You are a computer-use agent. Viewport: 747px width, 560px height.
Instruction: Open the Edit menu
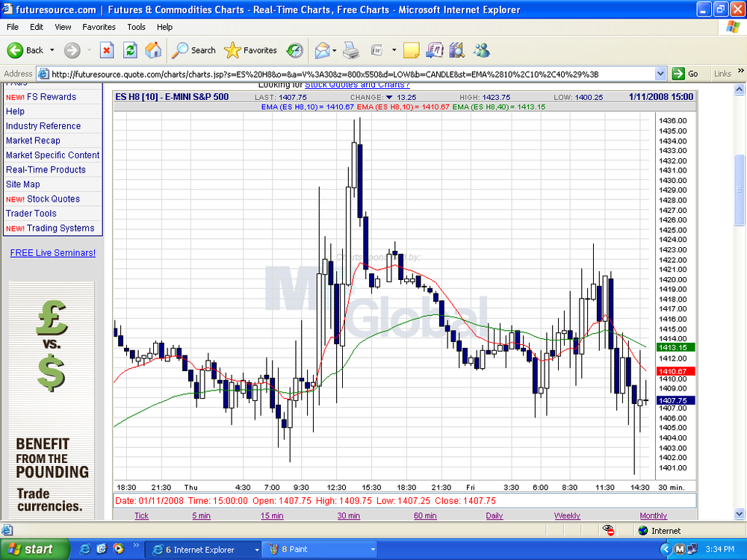(x=36, y=27)
